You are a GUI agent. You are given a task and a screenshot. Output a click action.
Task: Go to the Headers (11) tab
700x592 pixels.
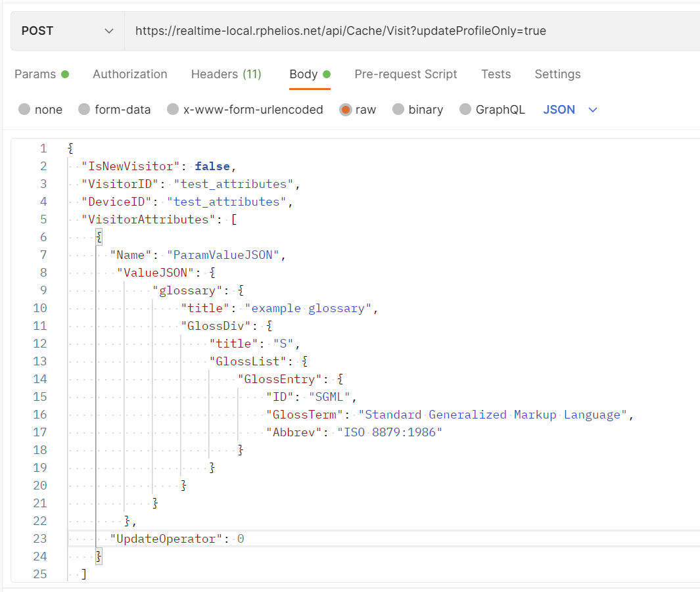(226, 74)
